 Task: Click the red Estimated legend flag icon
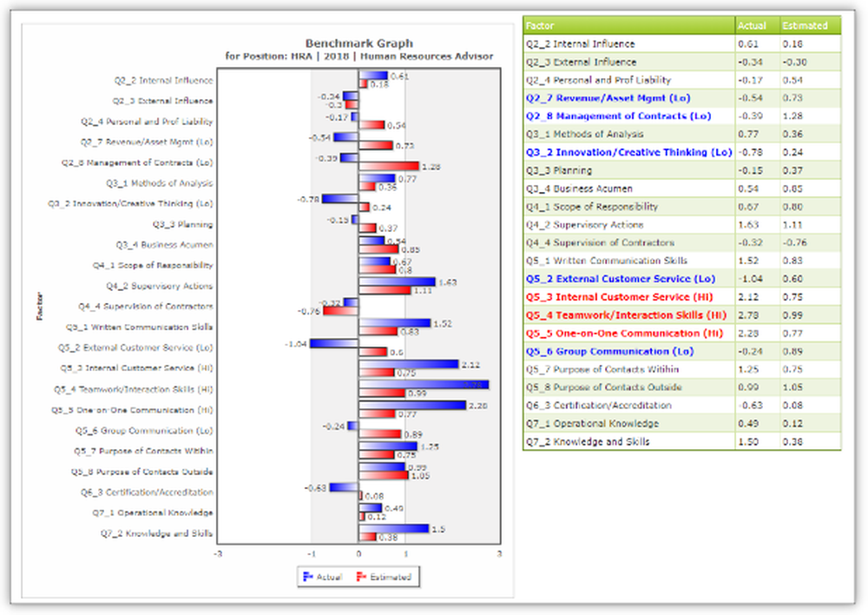point(361,577)
